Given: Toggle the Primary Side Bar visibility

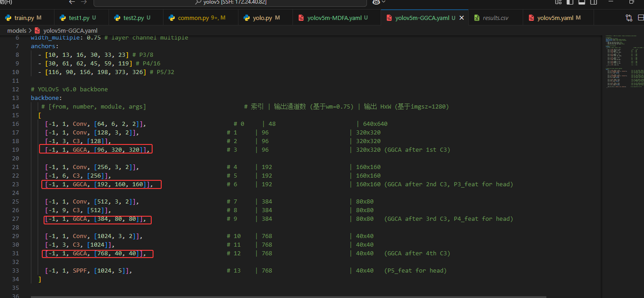Looking at the screenshot, I should pos(570,3).
